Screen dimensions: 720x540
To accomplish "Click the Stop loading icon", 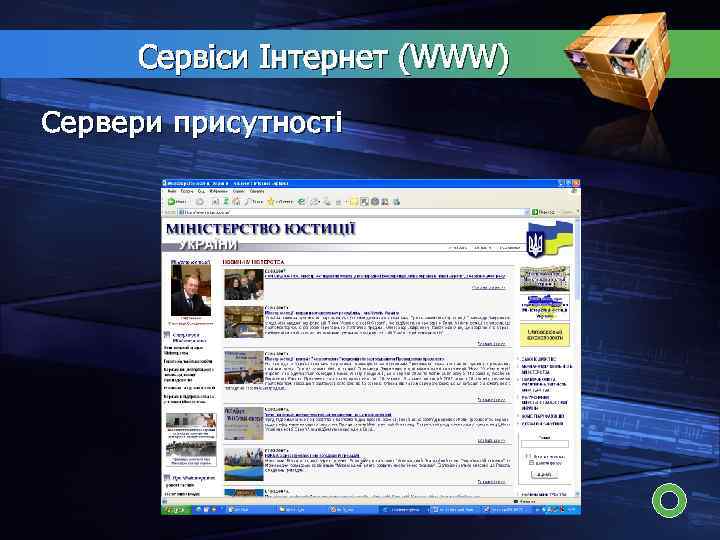I will tap(215, 202).
